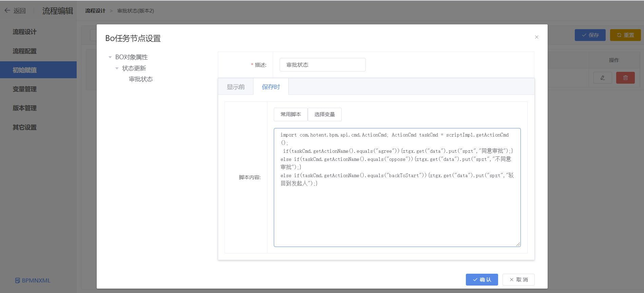Select 审批状态 tree item
Viewport: 644px width, 293px height.
coord(141,79)
